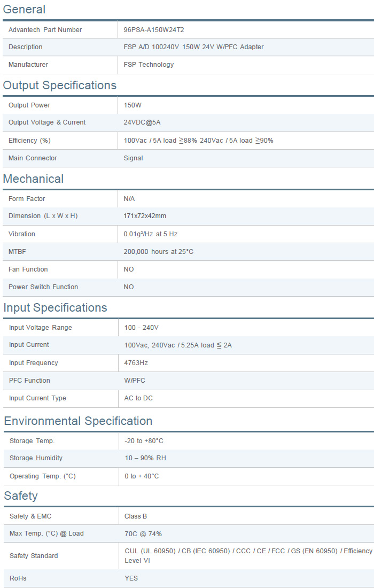Screen dimensions: 374x588
Task: Click the General section heading
Action: tap(24, 10)
